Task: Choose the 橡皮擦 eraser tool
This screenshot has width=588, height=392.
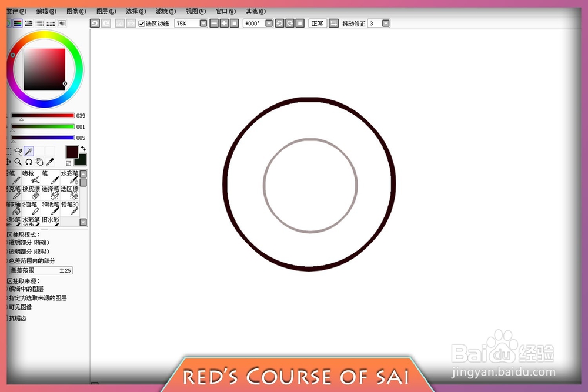Action: (x=31, y=193)
